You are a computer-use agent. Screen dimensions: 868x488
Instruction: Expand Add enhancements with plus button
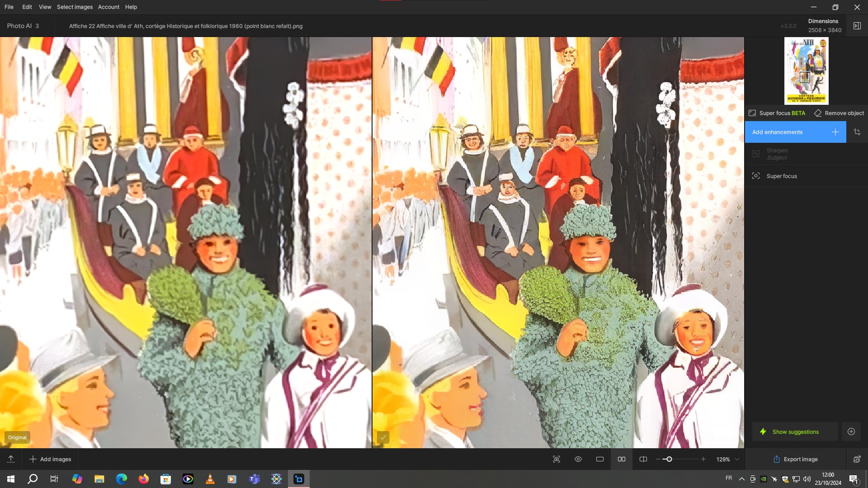(x=835, y=132)
